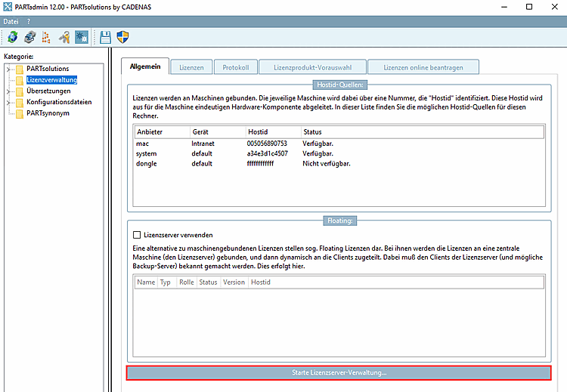Click the floppy disk save icon
The width and height of the screenshot is (567, 392).
pos(105,37)
